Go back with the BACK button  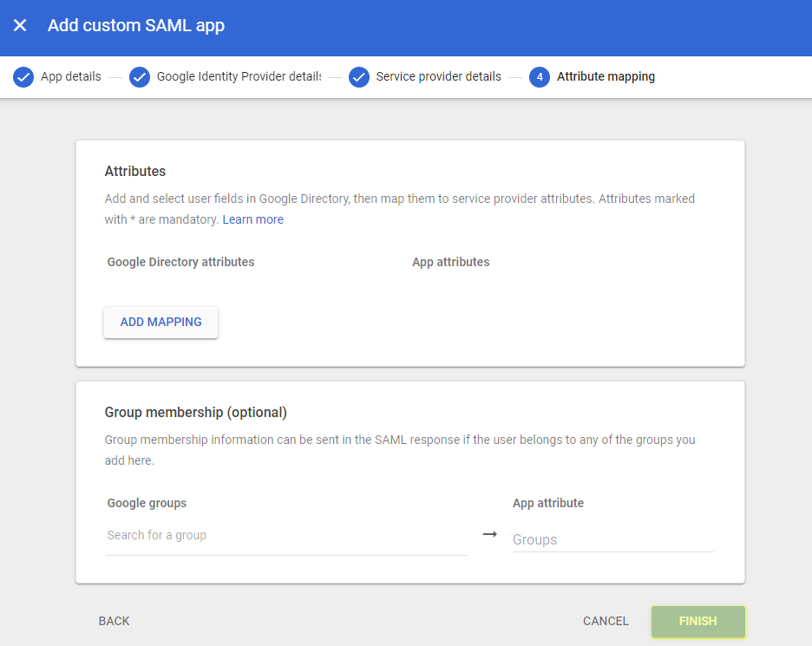[x=115, y=621]
